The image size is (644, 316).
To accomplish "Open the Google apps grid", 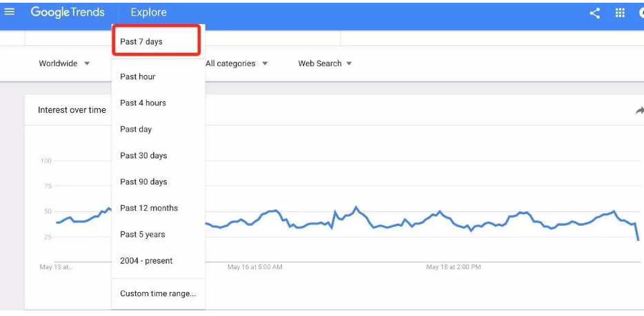I will [620, 12].
